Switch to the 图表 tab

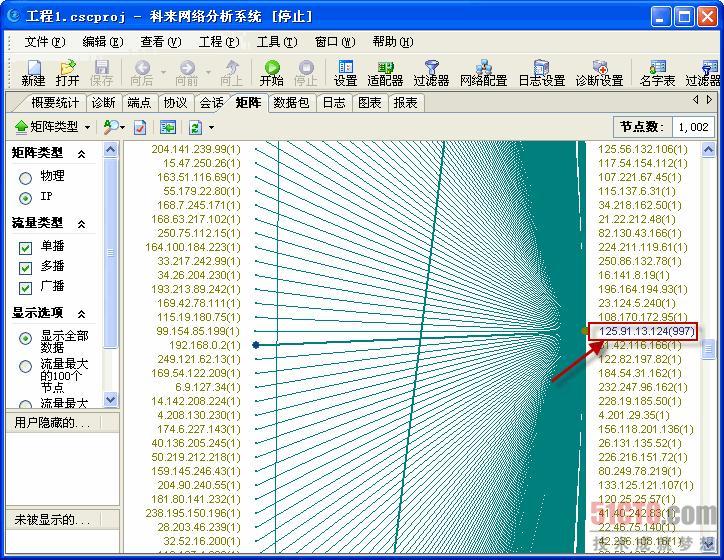click(369, 102)
